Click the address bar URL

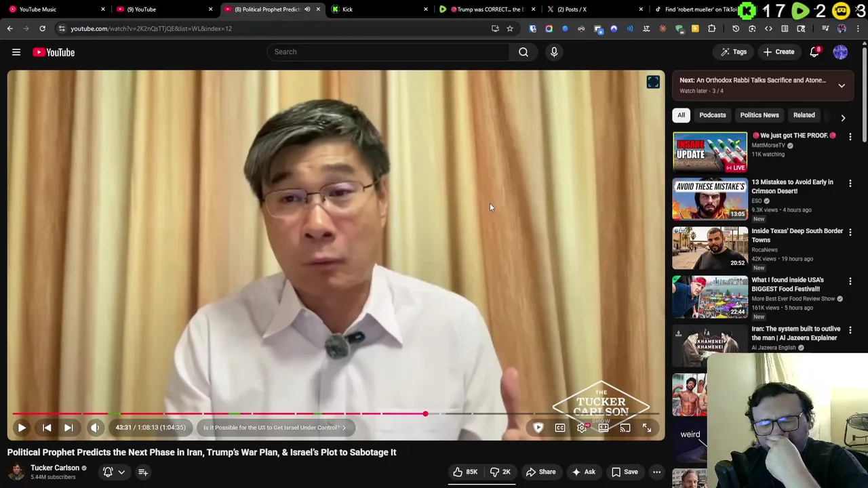151,28
